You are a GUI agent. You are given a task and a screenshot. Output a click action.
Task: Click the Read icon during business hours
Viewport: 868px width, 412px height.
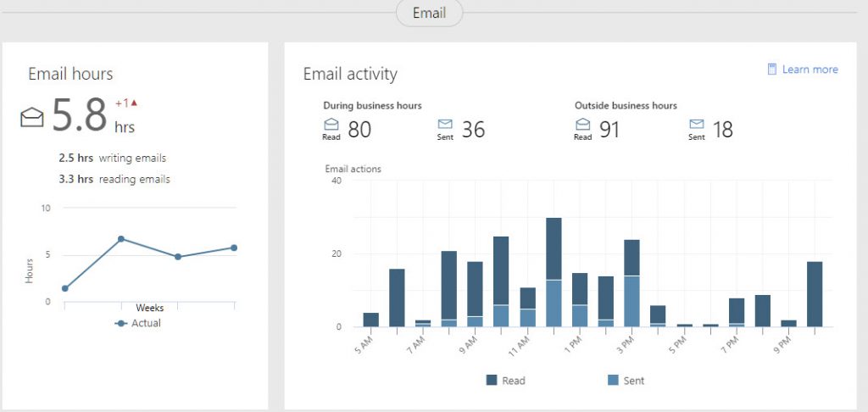(x=331, y=125)
